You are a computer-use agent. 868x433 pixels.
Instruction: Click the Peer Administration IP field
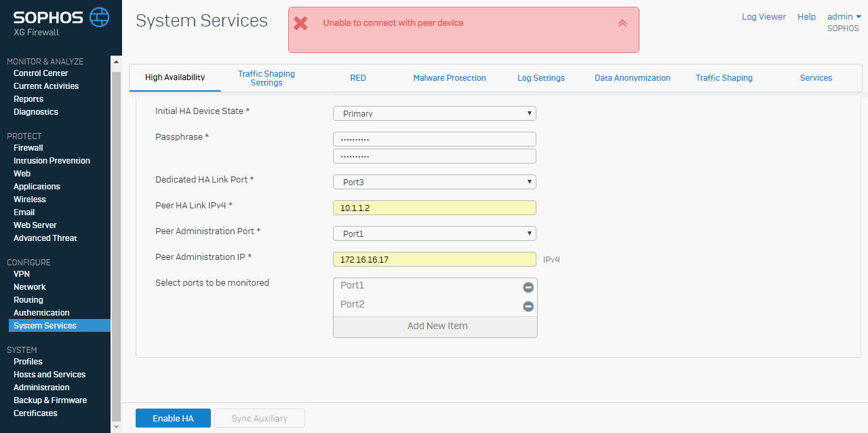click(435, 259)
